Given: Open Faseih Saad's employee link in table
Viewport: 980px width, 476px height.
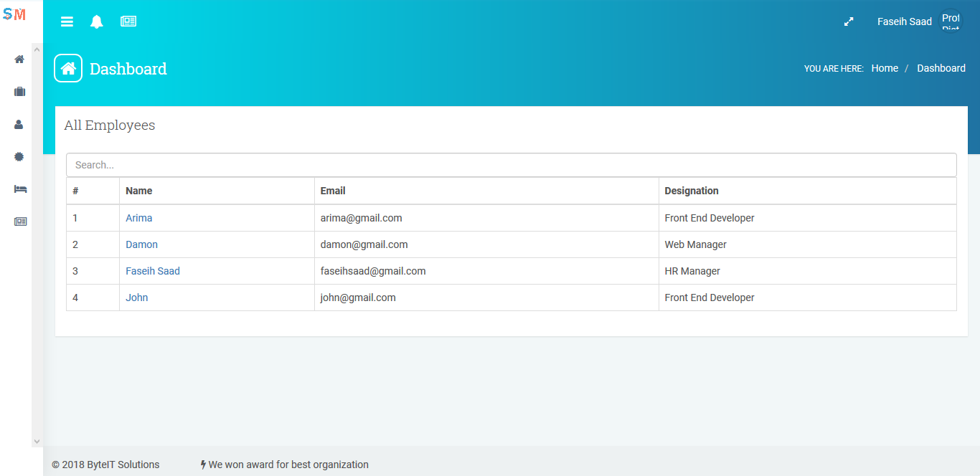Looking at the screenshot, I should 153,271.
